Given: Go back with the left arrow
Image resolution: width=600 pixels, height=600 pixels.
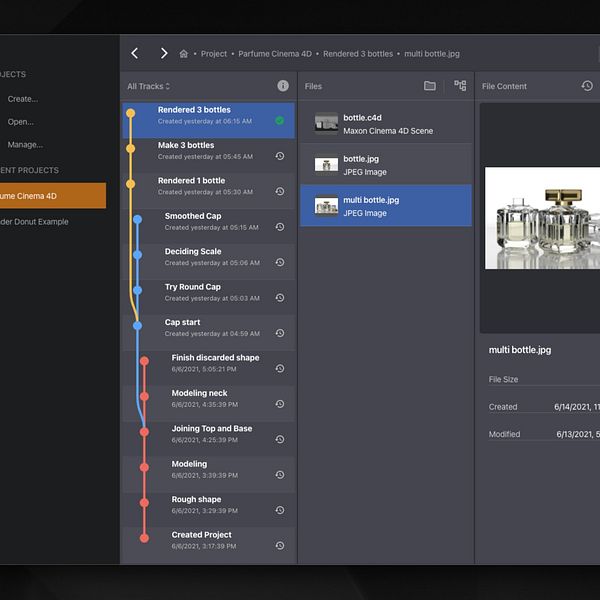Looking at the screenshot, I should pos(135,53).
